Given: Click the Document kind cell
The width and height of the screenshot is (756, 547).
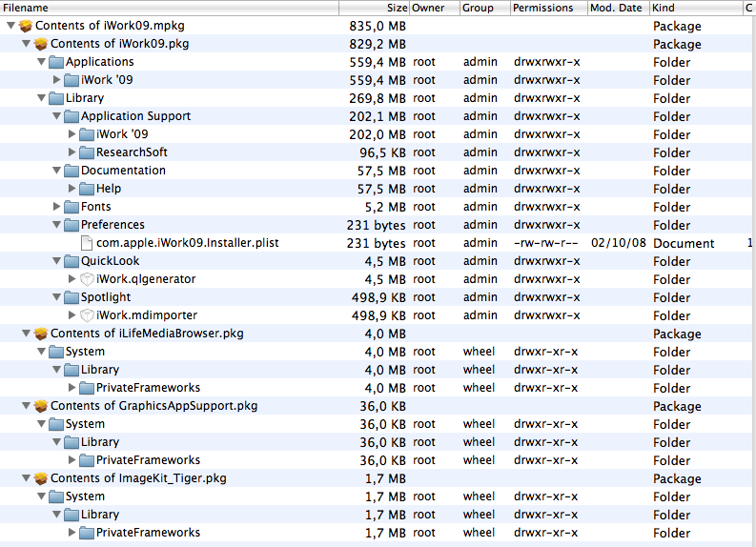Looking at the screenshot, I should (684, 243).
